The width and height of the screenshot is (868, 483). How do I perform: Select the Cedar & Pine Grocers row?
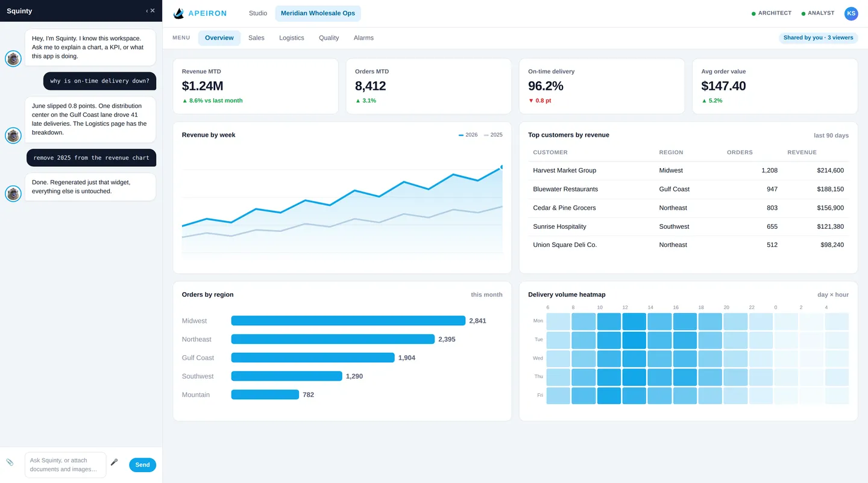[x=688, y=208]
